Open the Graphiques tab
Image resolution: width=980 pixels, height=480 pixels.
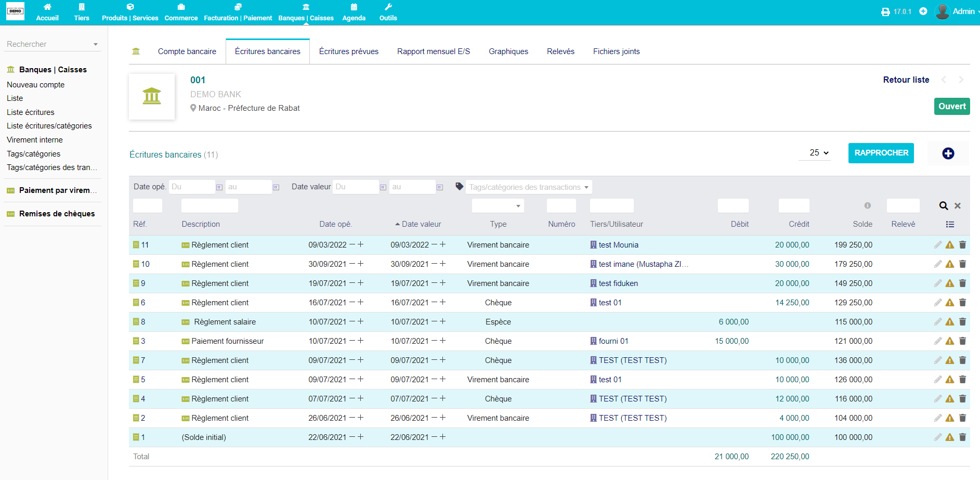(x=508, y=51)
